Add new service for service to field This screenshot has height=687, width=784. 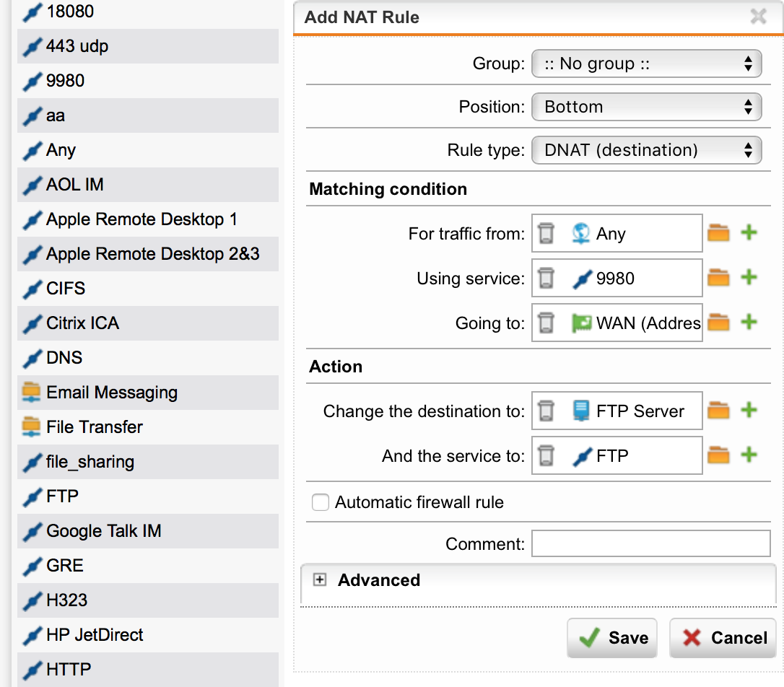coord(749,455)
